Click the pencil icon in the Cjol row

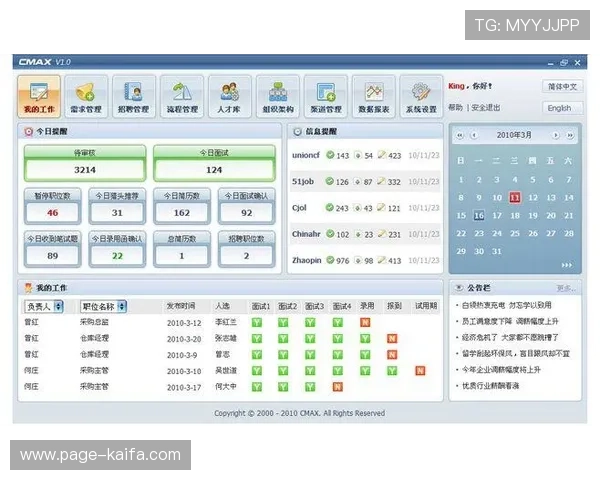click(381, 207)
